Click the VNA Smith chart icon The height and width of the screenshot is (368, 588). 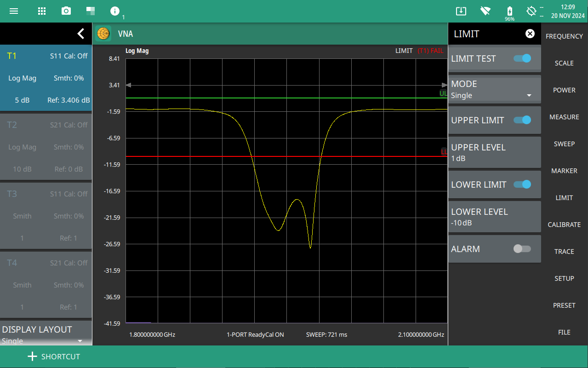pyautogui.click(x=103, y=34)
